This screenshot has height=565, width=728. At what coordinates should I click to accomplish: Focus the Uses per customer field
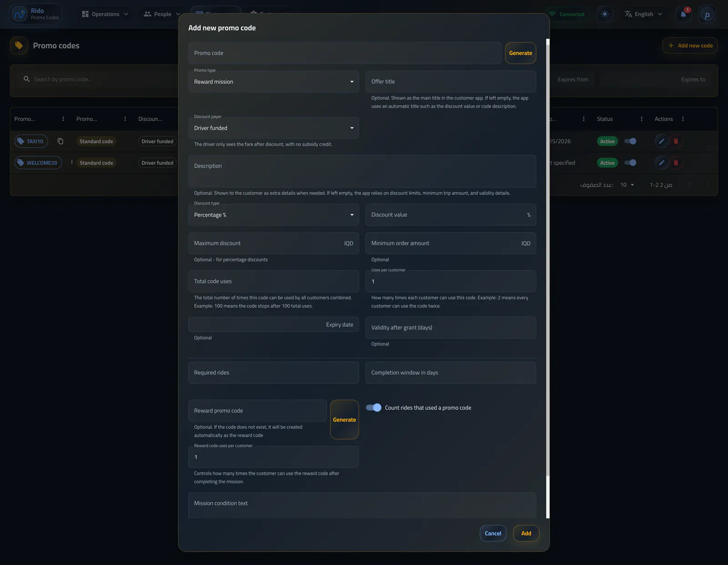pyautogui.click(x=450, y=281)
